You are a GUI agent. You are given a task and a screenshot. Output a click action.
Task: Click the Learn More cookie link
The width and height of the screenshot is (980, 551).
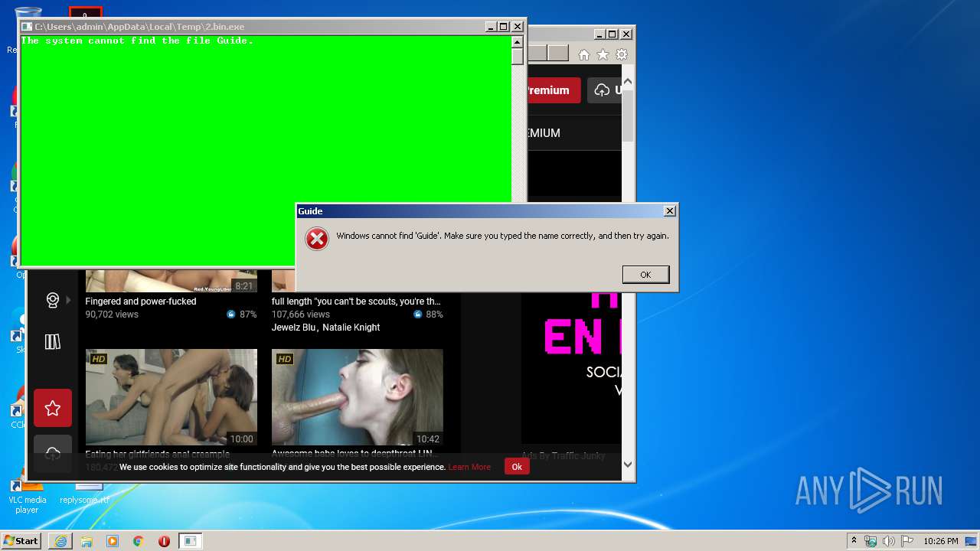click(469, 467)
